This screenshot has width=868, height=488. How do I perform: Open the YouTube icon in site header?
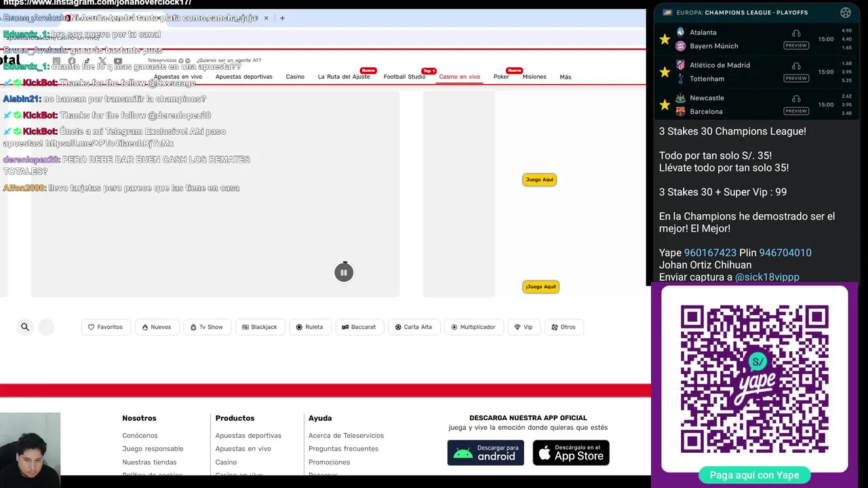click(118, 61)
